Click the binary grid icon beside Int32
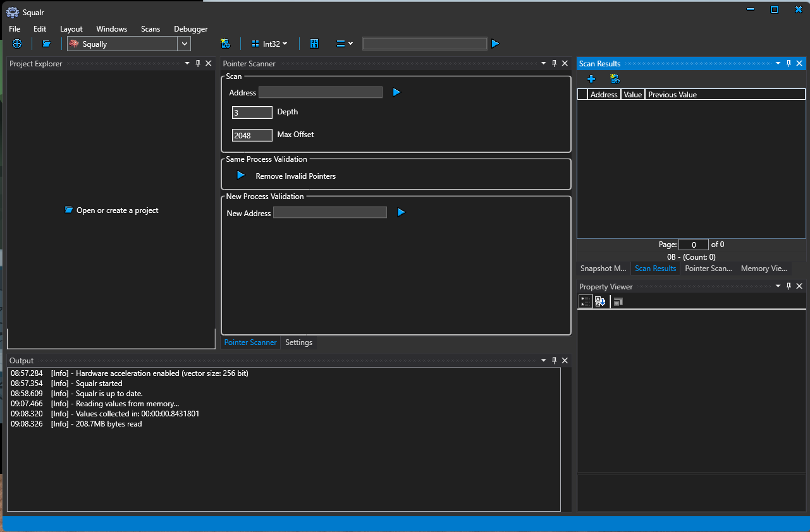Viewport: 810px width, 532px height. pos(314,44)
